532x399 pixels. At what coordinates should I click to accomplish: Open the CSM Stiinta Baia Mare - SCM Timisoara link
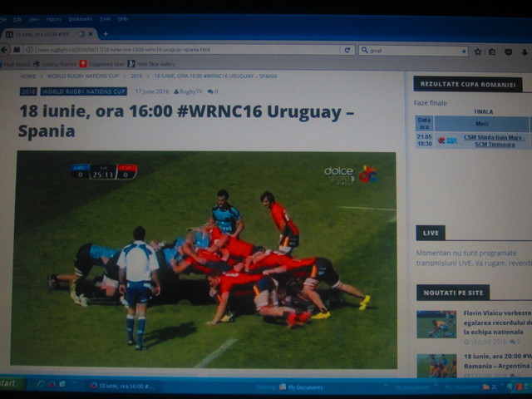click(495, 140)
